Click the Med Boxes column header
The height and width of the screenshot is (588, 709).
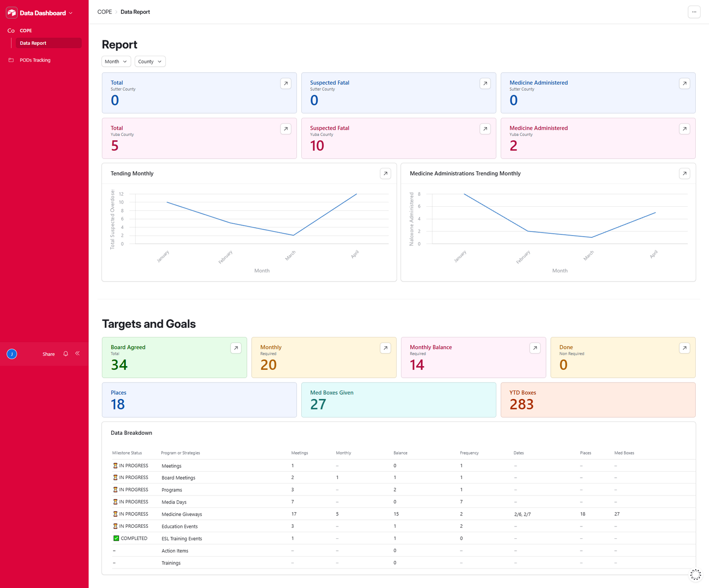[x=624, y=453]
